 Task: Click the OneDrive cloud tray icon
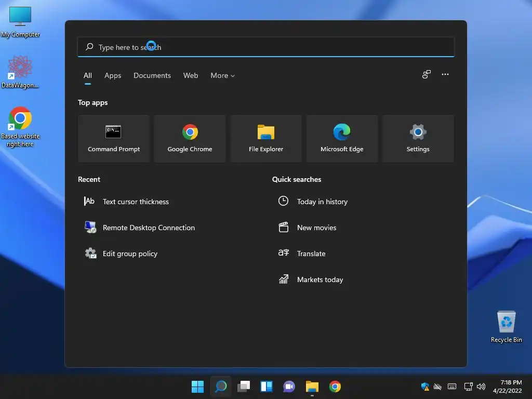(x=437, y=387)
